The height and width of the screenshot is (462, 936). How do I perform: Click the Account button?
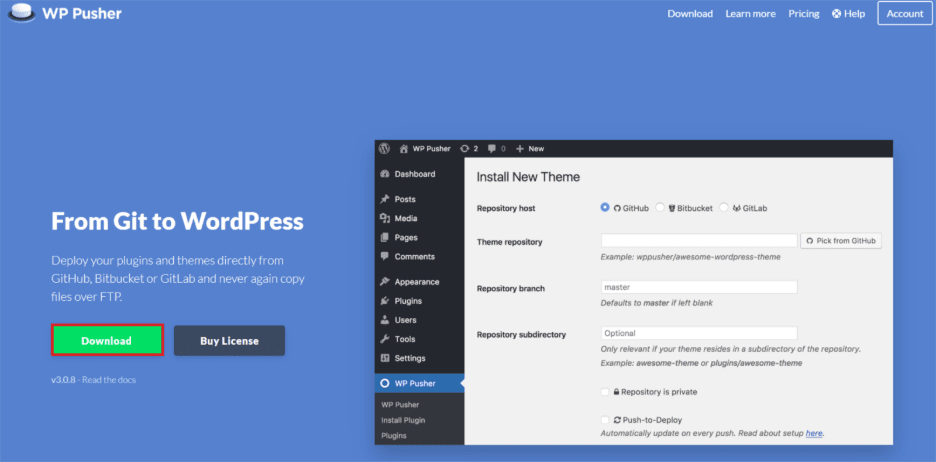pos(905,14)
